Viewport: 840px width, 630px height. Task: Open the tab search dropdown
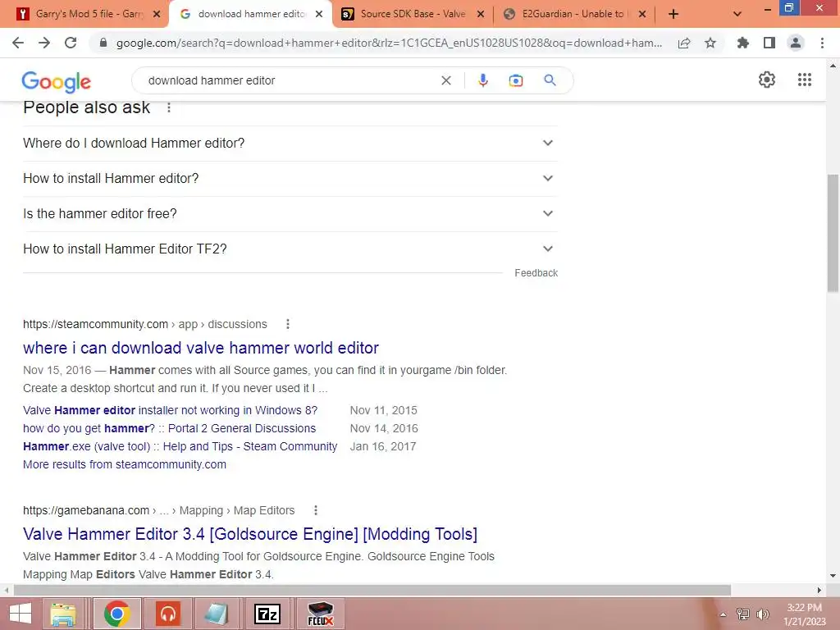pyautogui.click(x=737, y=14)
